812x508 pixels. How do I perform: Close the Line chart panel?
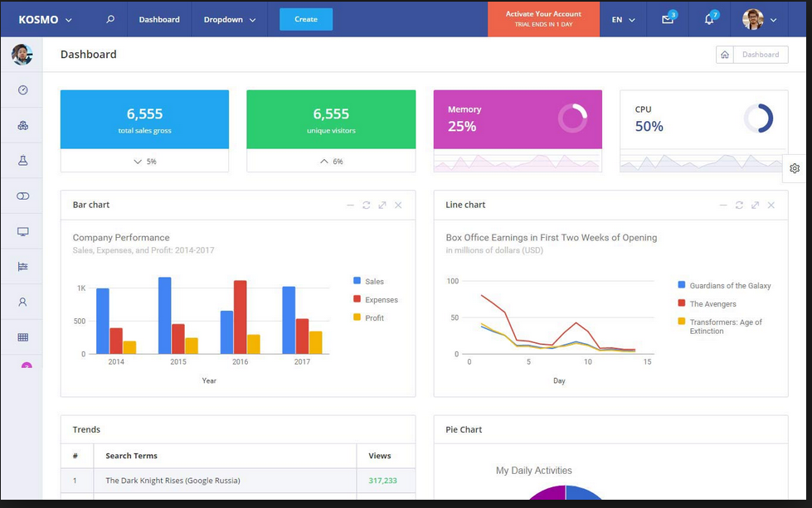771,206
